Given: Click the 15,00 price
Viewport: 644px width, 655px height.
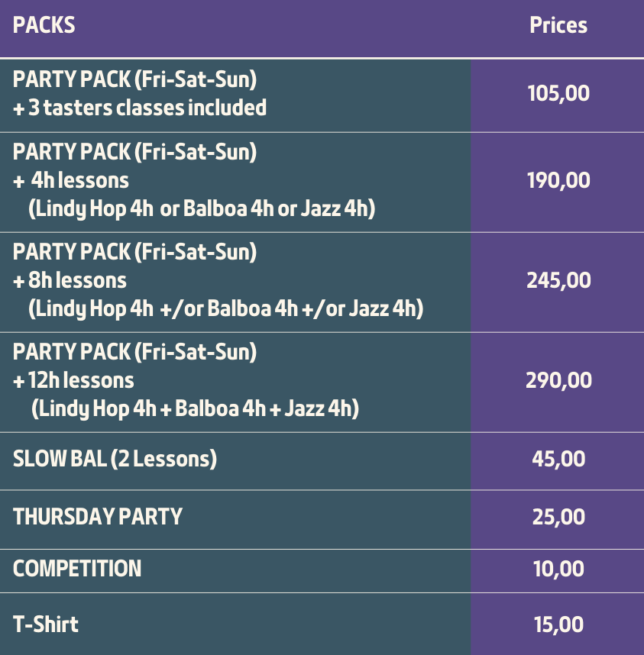Looking at the screenshot, I should pyautogui.click(x=558, y=624).
